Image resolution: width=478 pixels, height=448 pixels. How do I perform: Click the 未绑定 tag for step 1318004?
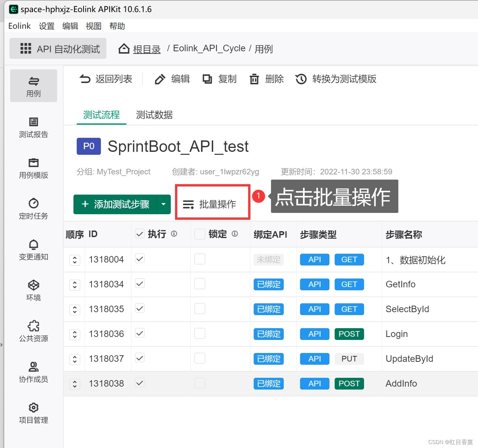click(269, 260)
